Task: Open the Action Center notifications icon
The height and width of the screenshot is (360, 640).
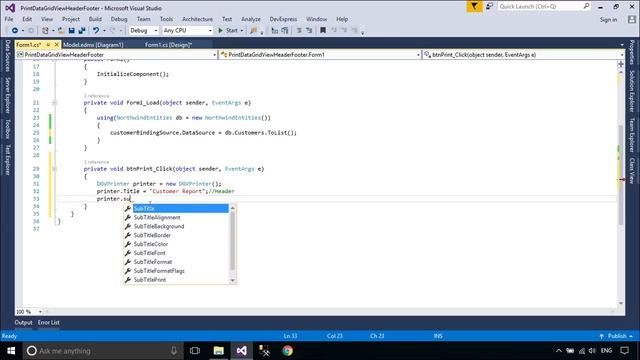Action: pyautogui.click(x=624, y=351)
